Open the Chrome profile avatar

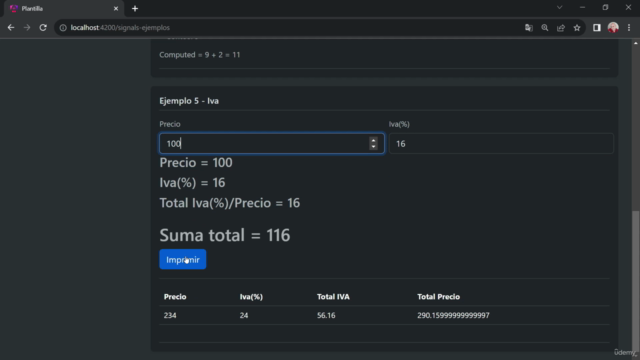pyautogui.click(x=613, y=28)
